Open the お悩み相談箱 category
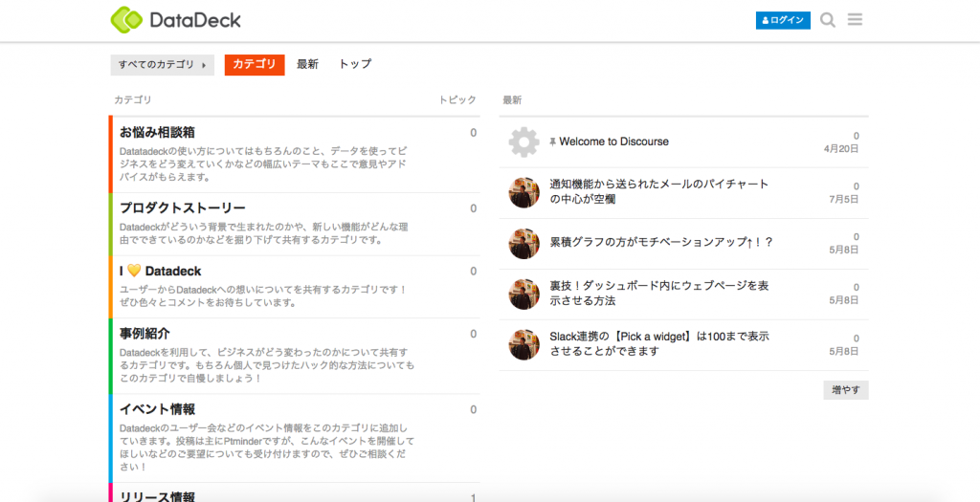The image size is (980, 502). tap(157, 133)
